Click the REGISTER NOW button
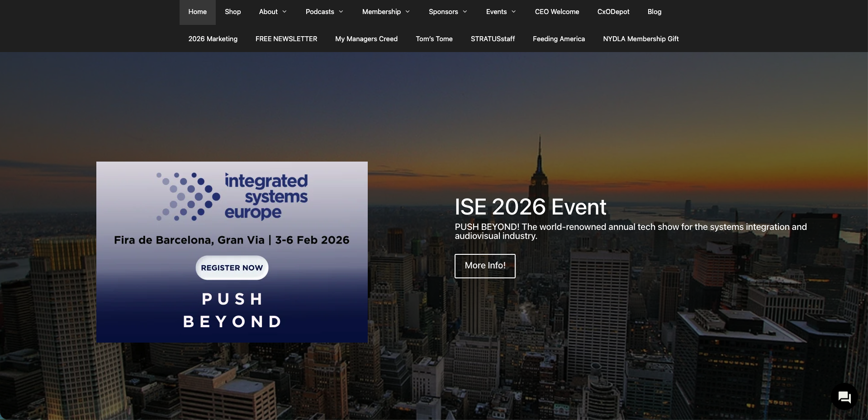 (232, 267)
